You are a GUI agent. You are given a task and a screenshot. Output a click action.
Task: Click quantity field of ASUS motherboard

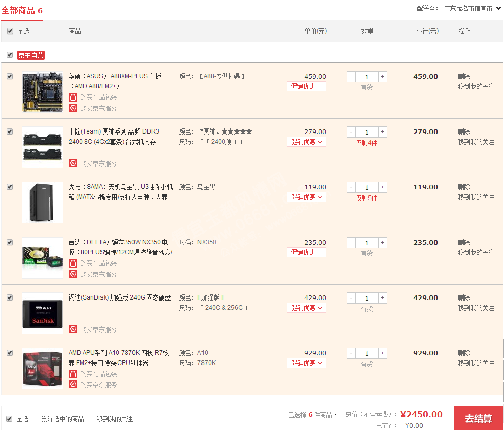(x=367, y=77)
